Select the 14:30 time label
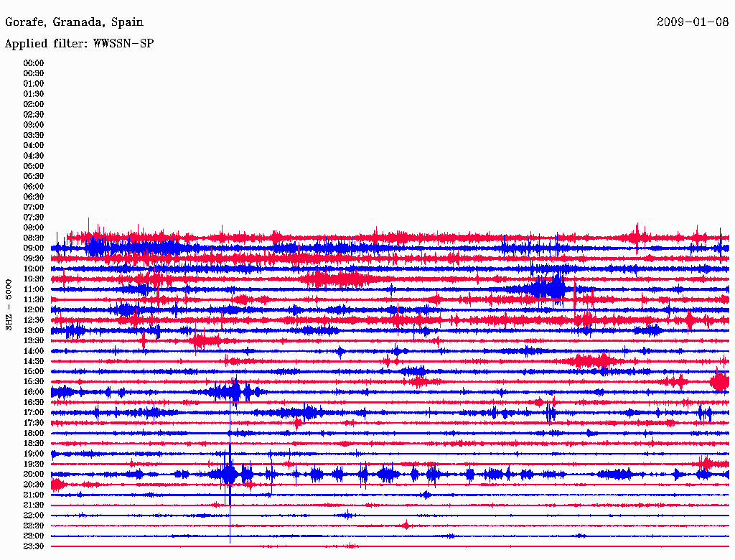The width and height of the screenshot is (735, 560). pyautogui.click(x=33, y=361)
